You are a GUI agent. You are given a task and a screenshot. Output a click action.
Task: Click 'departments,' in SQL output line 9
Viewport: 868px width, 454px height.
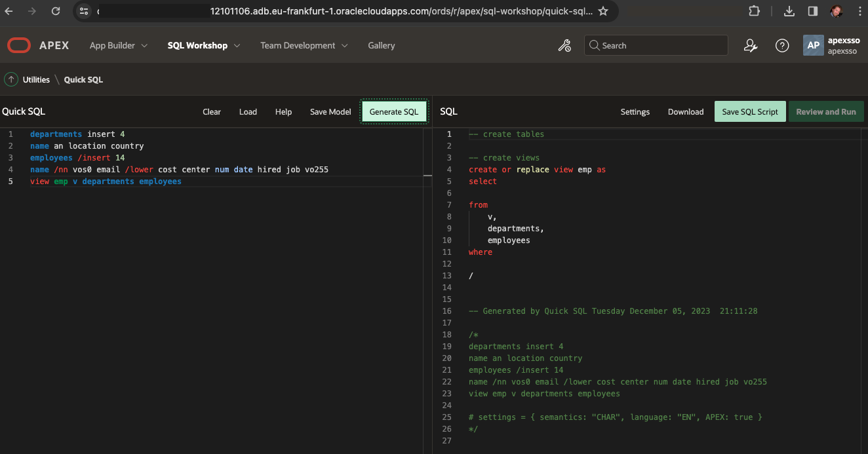tap(516, 229)
